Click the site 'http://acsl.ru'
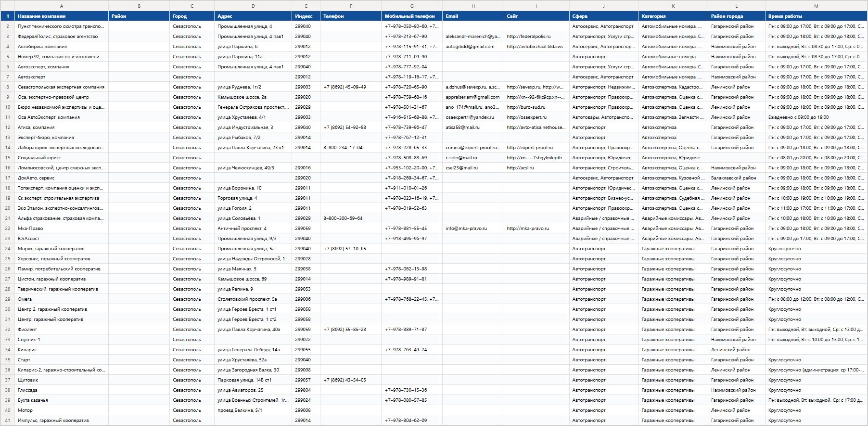Viewport: 868px width, 434px height. click(x=536, y=168)
